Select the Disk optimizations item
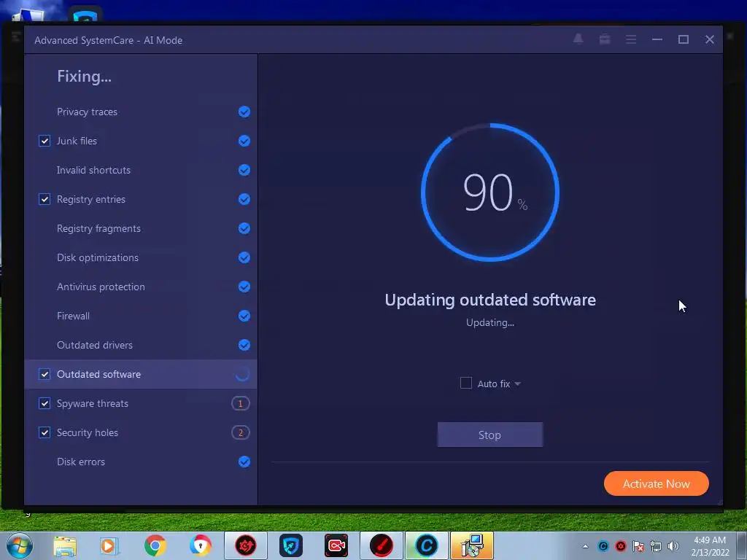The image size is (747, 560). click(x=141, y=257)
